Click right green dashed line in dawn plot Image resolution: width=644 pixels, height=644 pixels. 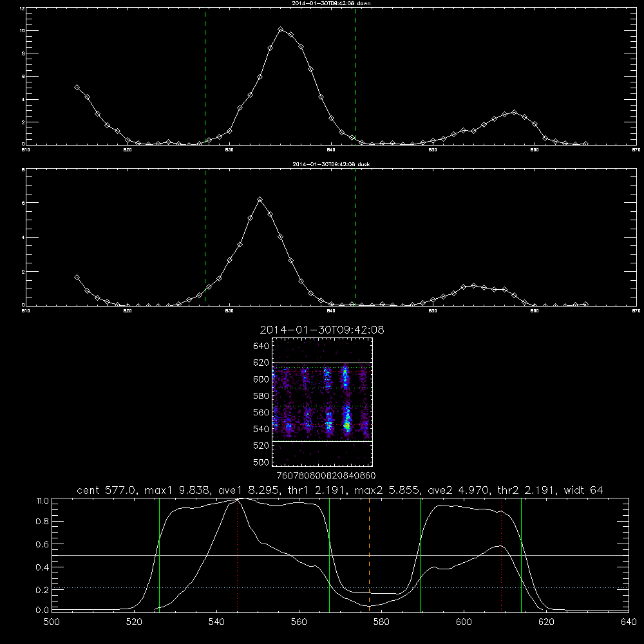[x=355, y=76]
